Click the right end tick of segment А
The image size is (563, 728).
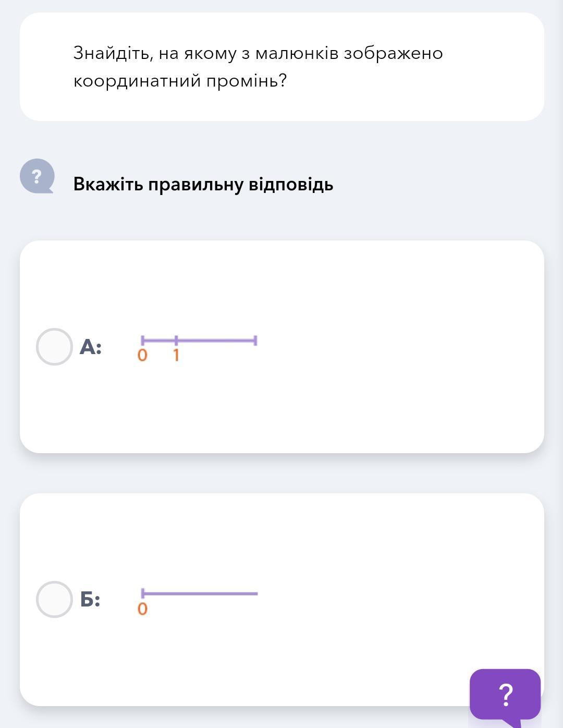255,341
